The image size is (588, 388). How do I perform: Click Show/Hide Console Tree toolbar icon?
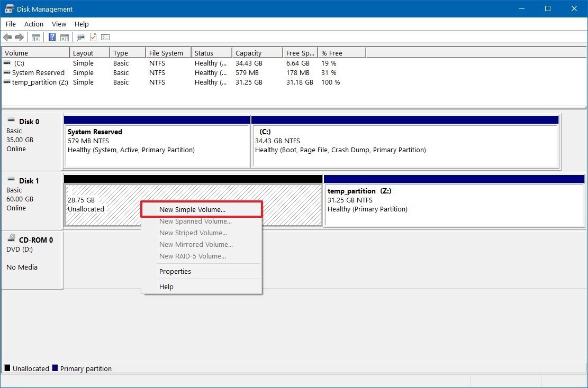[36, 38]
